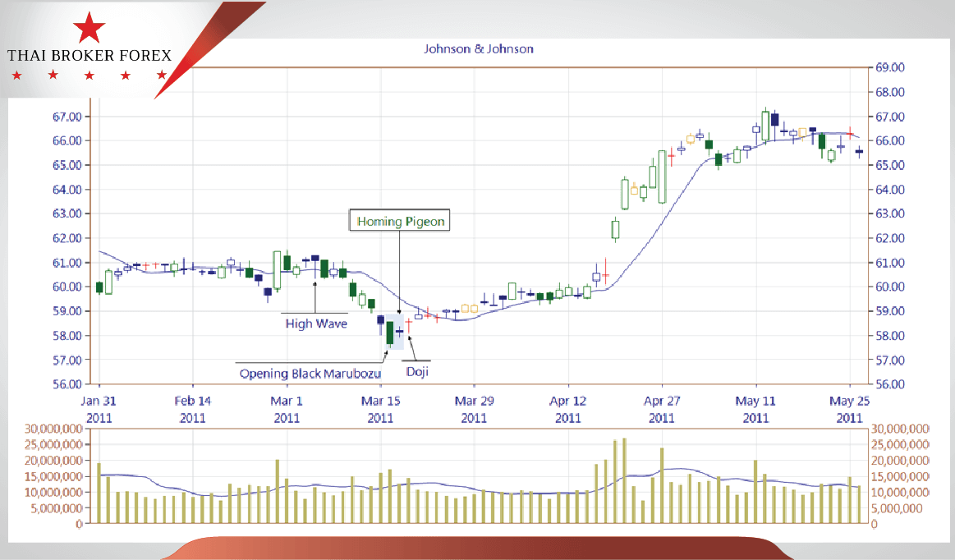Click the 68.00 price level on right axis
Image resolution: width=955 pixels, height=560 pixels.
coord(889,92)
